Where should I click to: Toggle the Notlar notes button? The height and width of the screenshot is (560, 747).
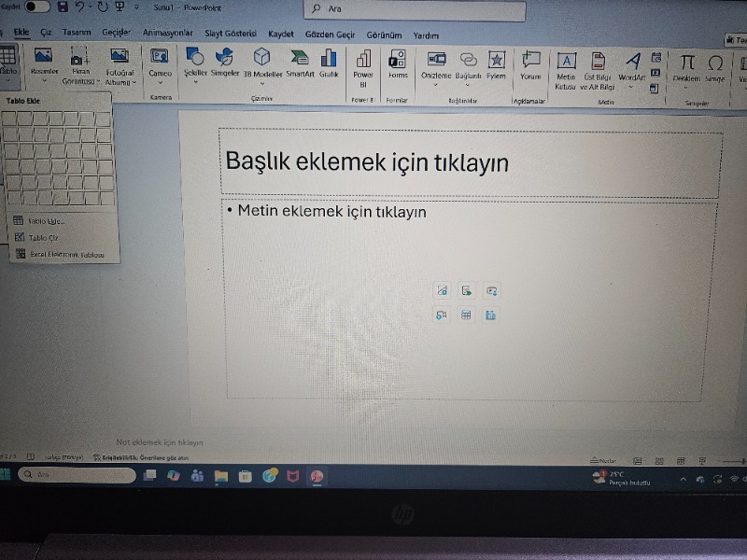tap(602, 460)
